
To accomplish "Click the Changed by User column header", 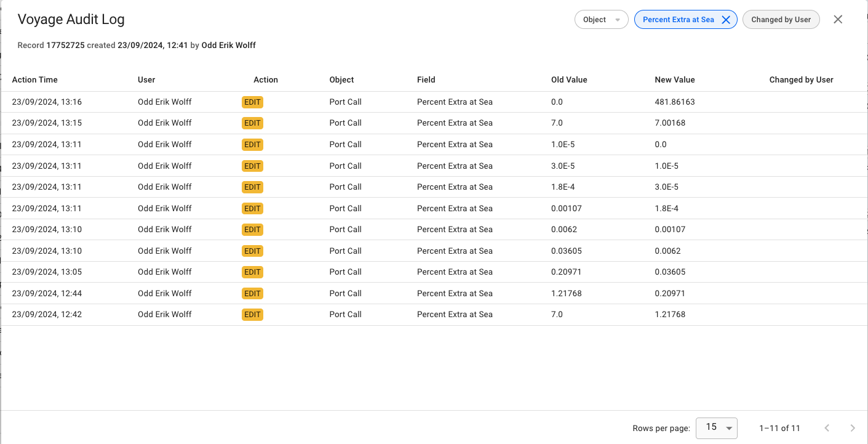I will tap(801, 79).
